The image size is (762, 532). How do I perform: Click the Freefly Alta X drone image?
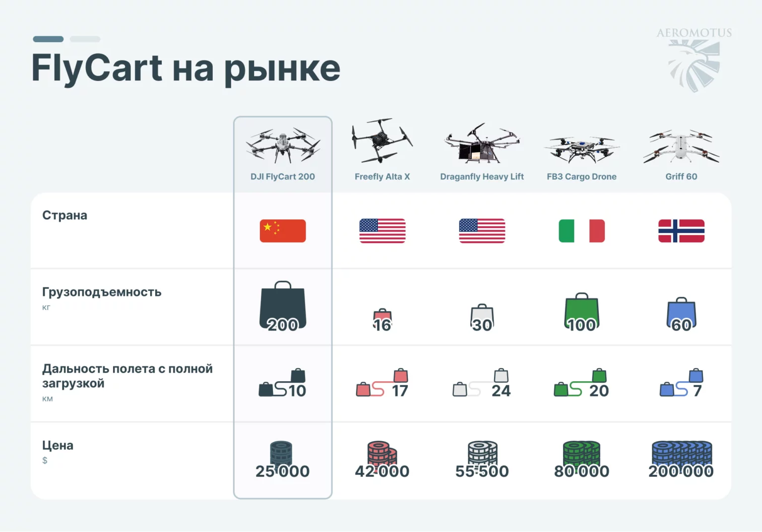(381, 140)
